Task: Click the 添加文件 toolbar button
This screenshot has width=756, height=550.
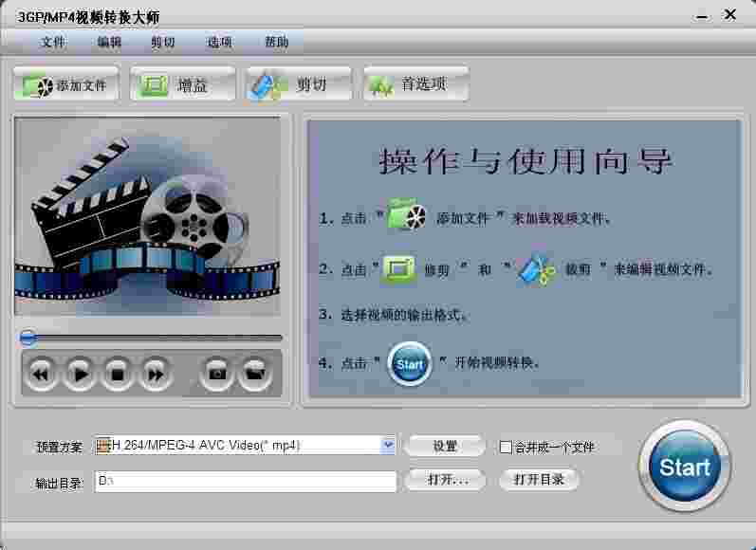Action: click(66, 84)
